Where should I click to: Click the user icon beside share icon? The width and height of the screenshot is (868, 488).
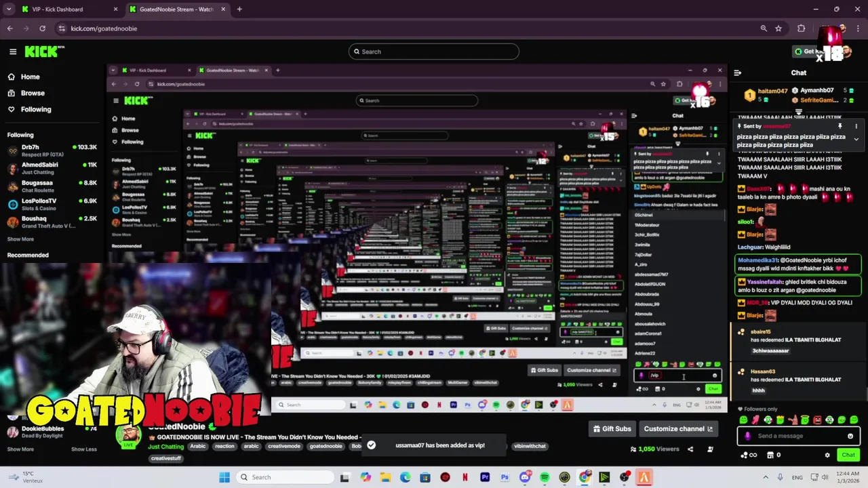pyautogui.click(x=710, y=449)
